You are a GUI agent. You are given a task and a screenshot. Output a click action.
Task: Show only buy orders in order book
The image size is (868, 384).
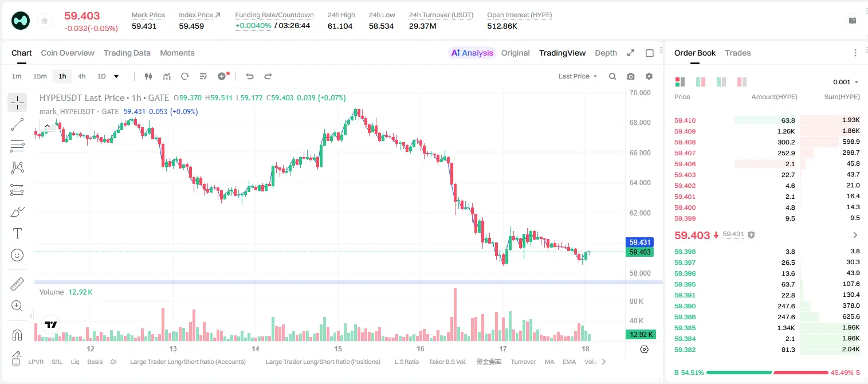(721, 82)
